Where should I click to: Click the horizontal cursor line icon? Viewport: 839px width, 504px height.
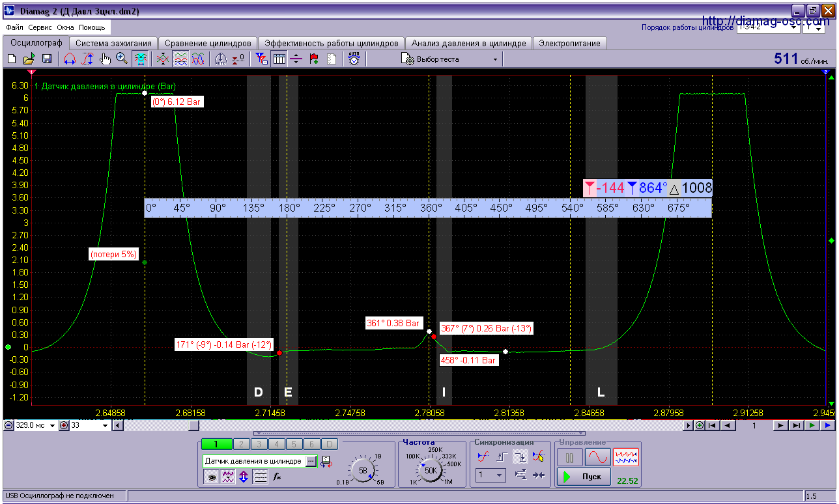[296, 59]
